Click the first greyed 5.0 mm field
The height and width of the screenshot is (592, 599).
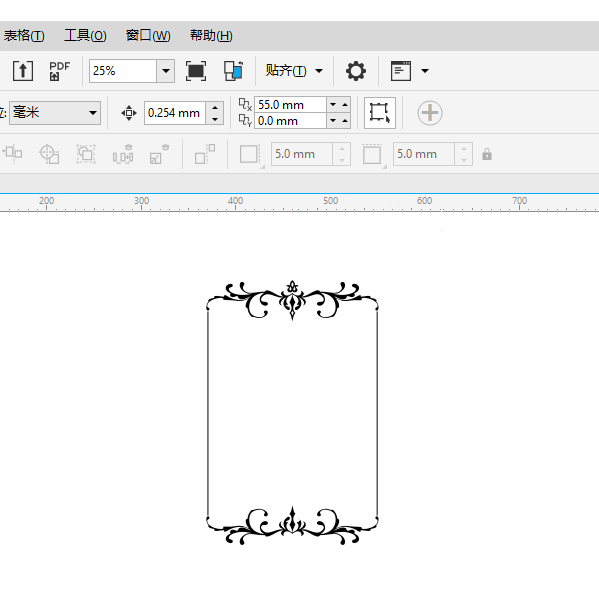pyautogui.click(x=302, y=154)
